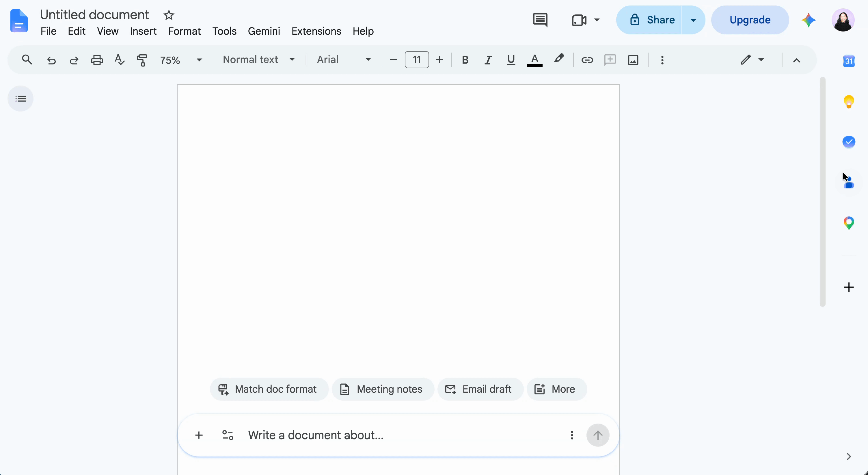This screenshot has width=868, height=475.
Task: Open the Gemini side panel sparkle icon
Action: 808,20
